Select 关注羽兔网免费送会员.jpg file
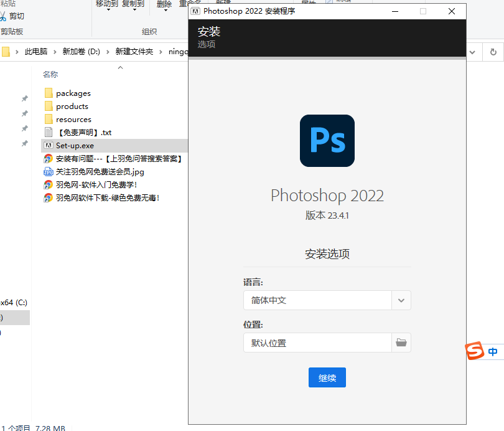The height and width of the screenshot is (431, 504). [x=100, y=172]
